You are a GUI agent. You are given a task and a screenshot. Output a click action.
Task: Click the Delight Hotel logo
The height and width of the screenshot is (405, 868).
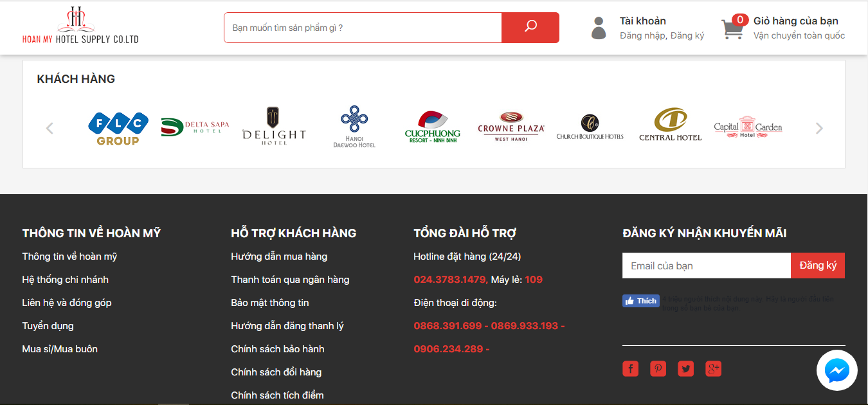[x=274, y=126]
